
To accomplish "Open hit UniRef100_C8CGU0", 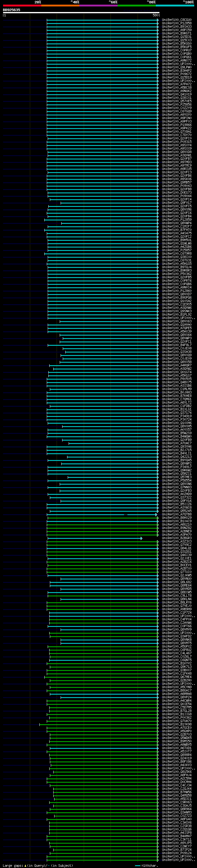I will 176,20.
